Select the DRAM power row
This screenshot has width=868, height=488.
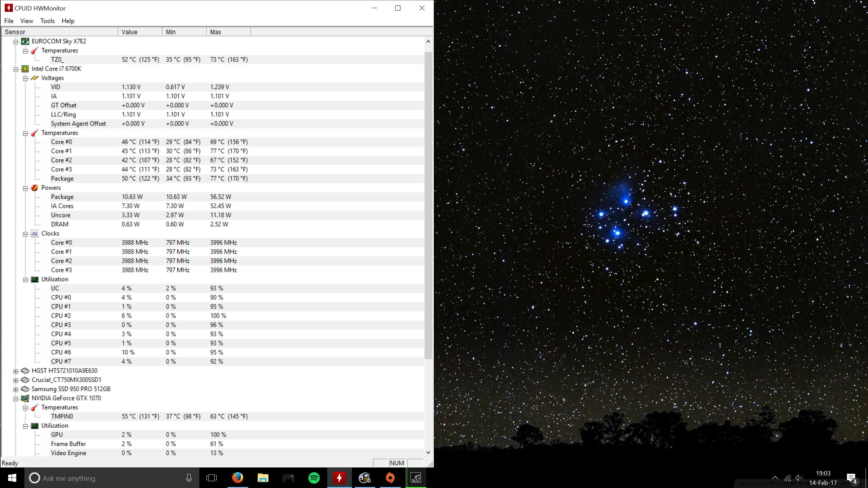(x=237, y=224)
